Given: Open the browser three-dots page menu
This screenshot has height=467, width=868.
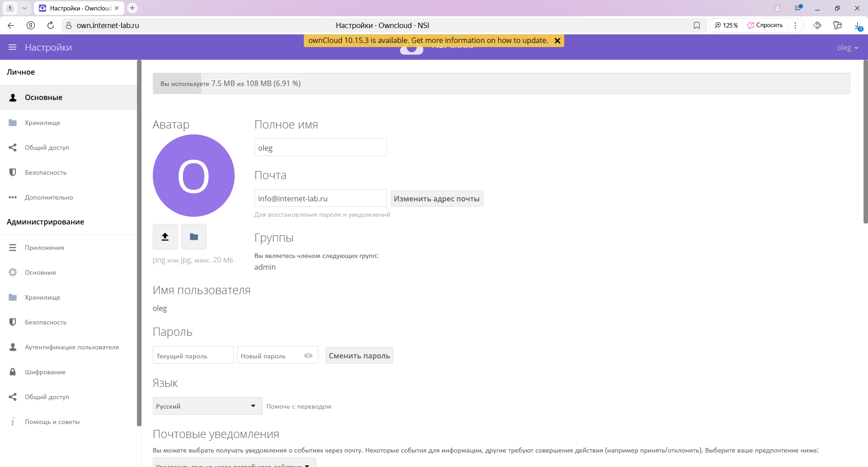Looking at the screenshot, I should tap(795, 25).
